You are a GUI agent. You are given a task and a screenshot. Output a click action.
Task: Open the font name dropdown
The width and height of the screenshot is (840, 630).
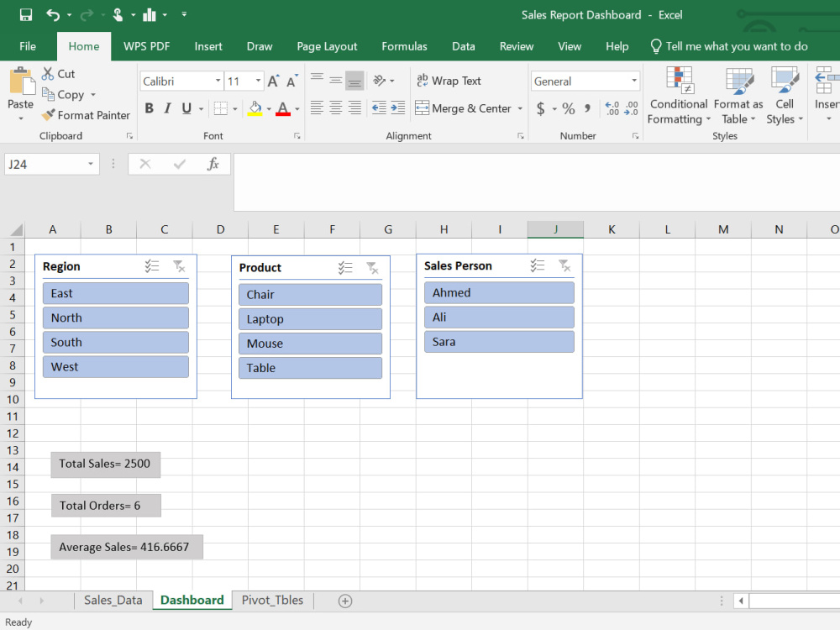[218, 81]
